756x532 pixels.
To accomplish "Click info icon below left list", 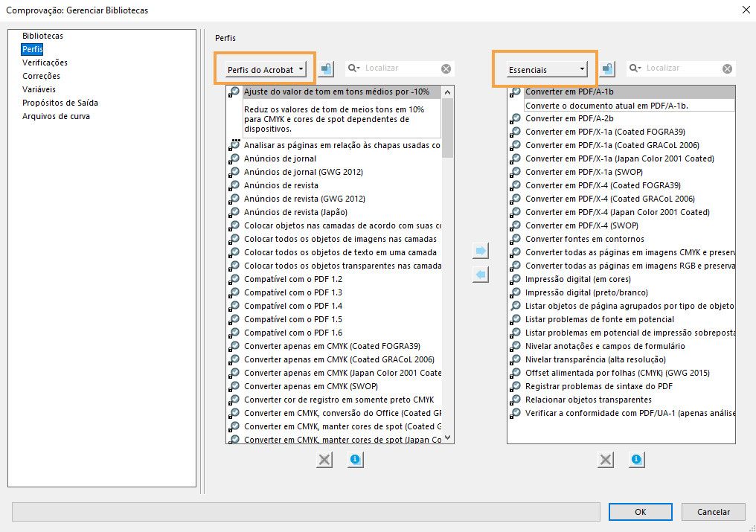I will coord(356,460).
